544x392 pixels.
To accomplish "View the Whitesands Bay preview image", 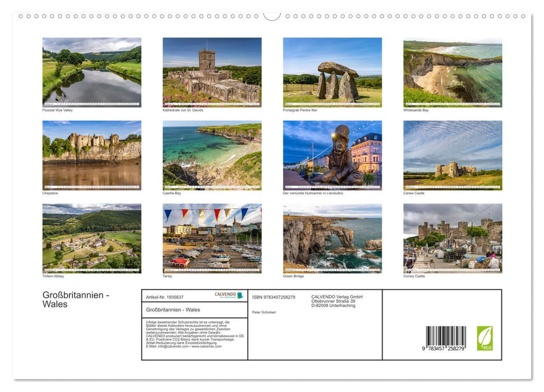I will pyautogui.click(x=452, y=72).
